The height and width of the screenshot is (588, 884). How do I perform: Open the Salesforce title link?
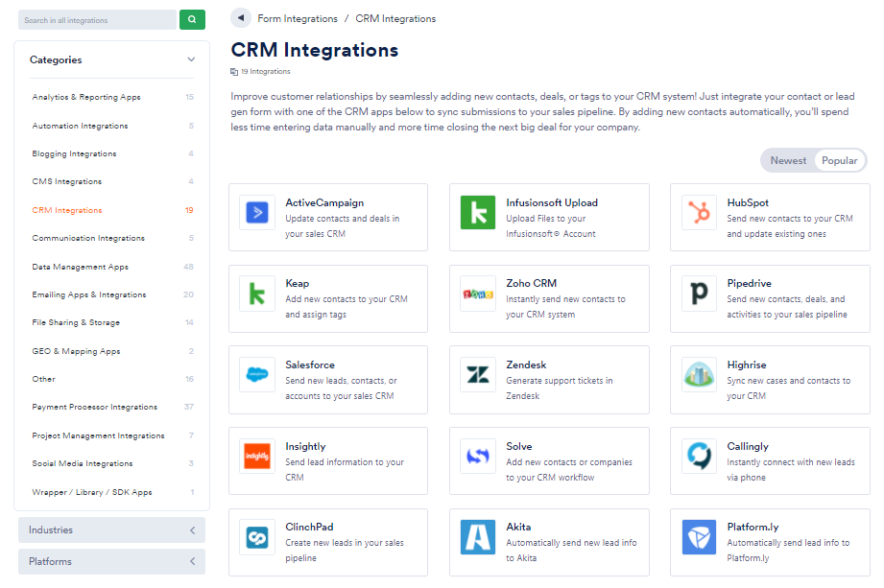tap(309, 365)
